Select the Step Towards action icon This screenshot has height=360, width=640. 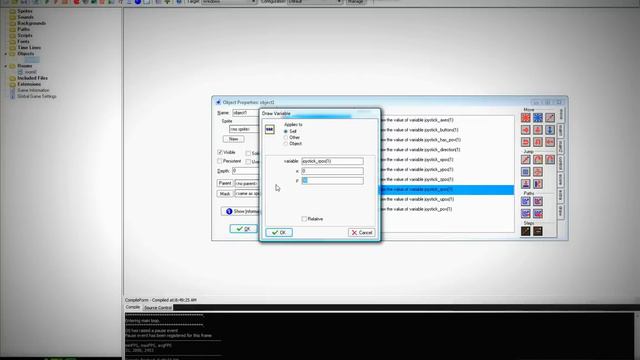526,231
